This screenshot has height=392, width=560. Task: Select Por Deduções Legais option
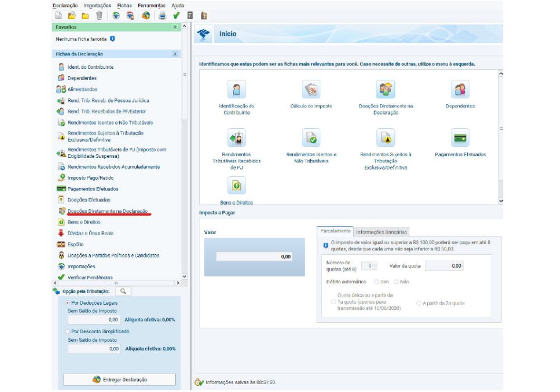coord(68,302)
